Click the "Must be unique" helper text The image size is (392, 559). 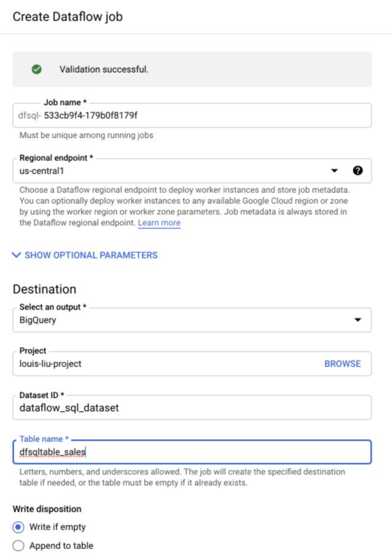tap(86, 135)
